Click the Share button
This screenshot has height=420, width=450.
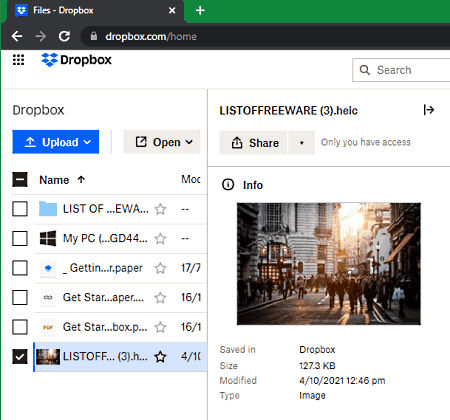(x=253, y=143)
